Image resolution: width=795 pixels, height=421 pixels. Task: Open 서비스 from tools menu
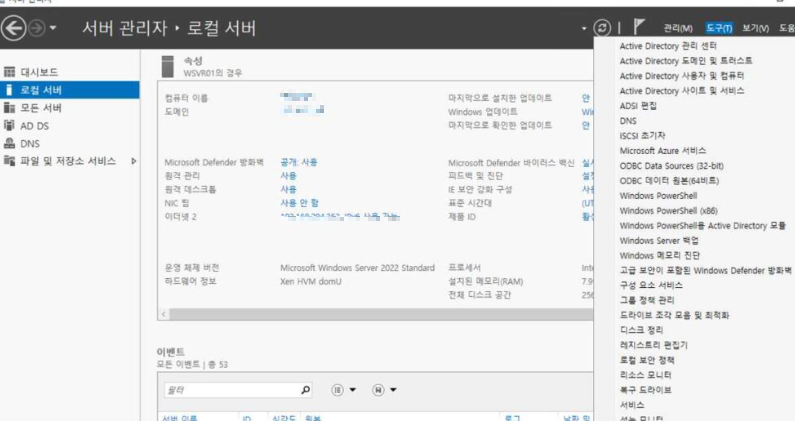pos(632,405)
